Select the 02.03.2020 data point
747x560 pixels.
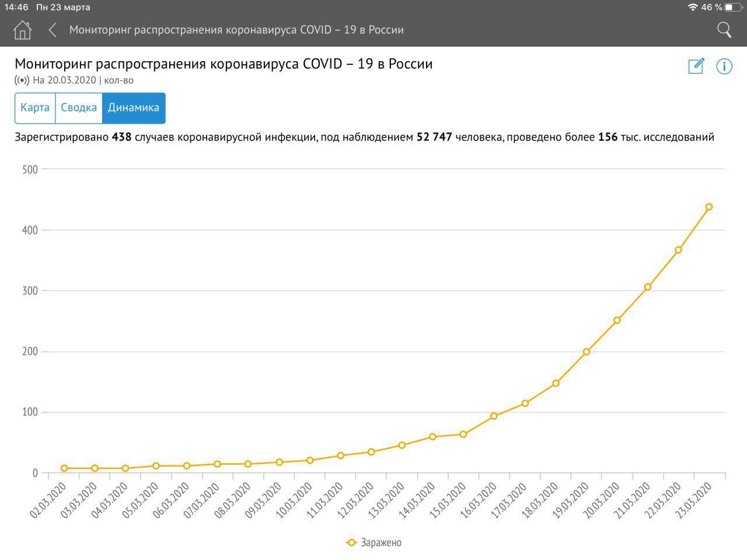point(64,468)
